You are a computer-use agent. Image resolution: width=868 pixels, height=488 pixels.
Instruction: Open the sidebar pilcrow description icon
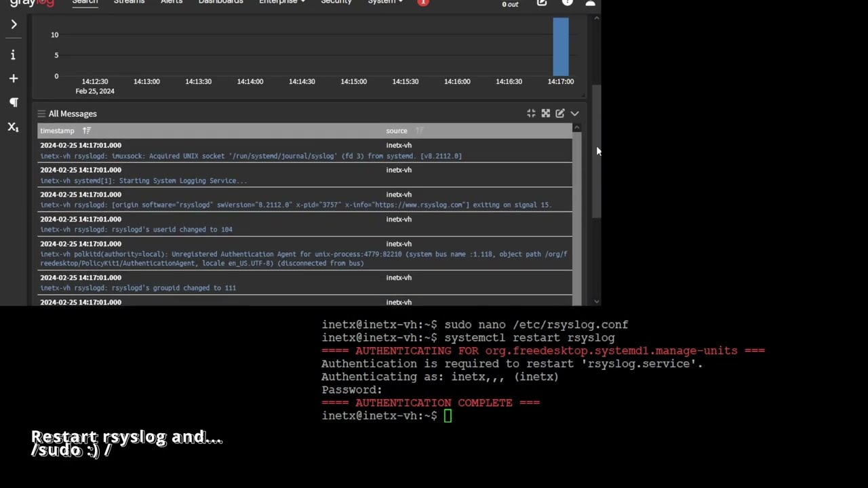tap(14, 102)
